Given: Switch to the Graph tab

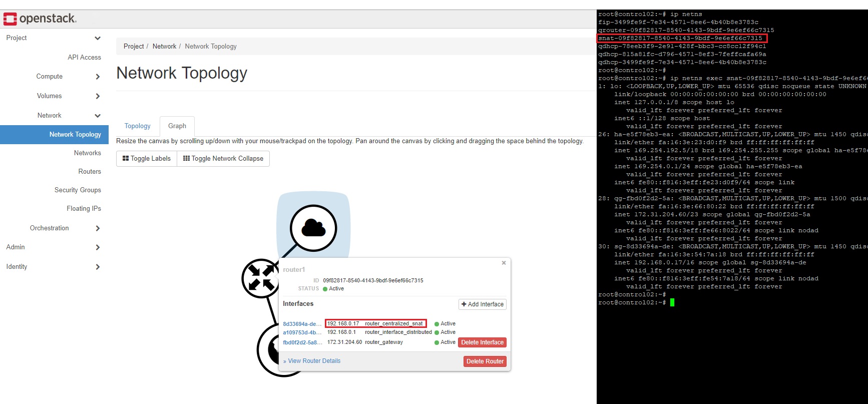Looking at the screenshot, I should tap(177, 126).
